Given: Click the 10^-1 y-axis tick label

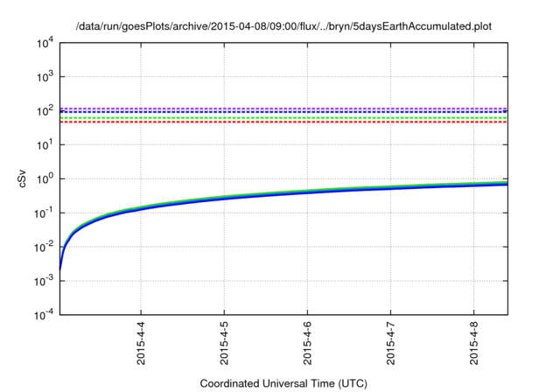Looking at the screenshot, I should click(x=45, y=213).
